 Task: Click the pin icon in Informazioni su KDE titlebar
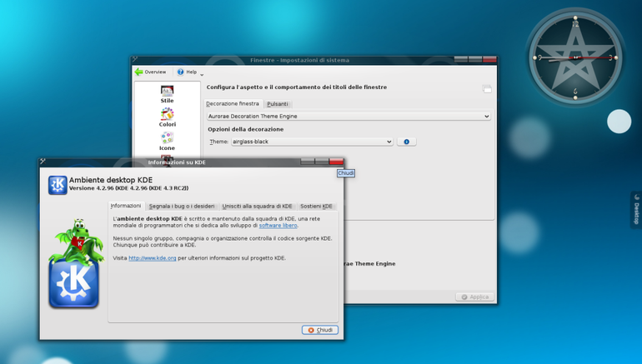tap(43, 162)
